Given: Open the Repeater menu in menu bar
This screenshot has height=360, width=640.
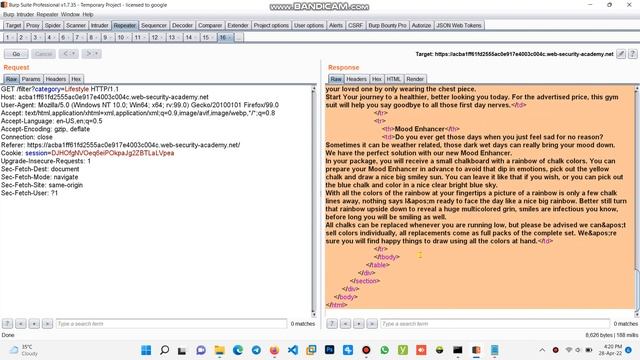Looking at the screenshot, I should click(x=47, y=14).
